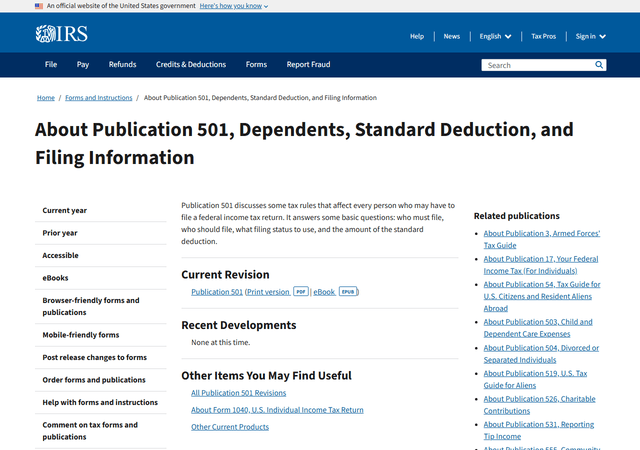640x450 pixels.
Task: Open the English language dropdown
Action: point(495,36)
